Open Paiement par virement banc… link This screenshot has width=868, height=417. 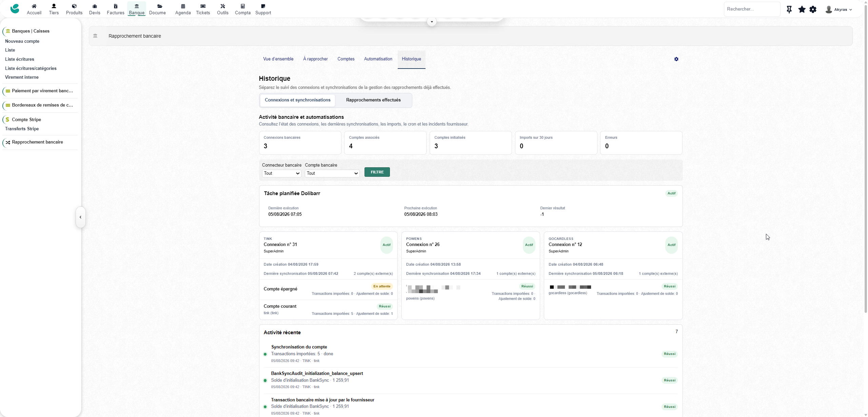tap(42, 91)
